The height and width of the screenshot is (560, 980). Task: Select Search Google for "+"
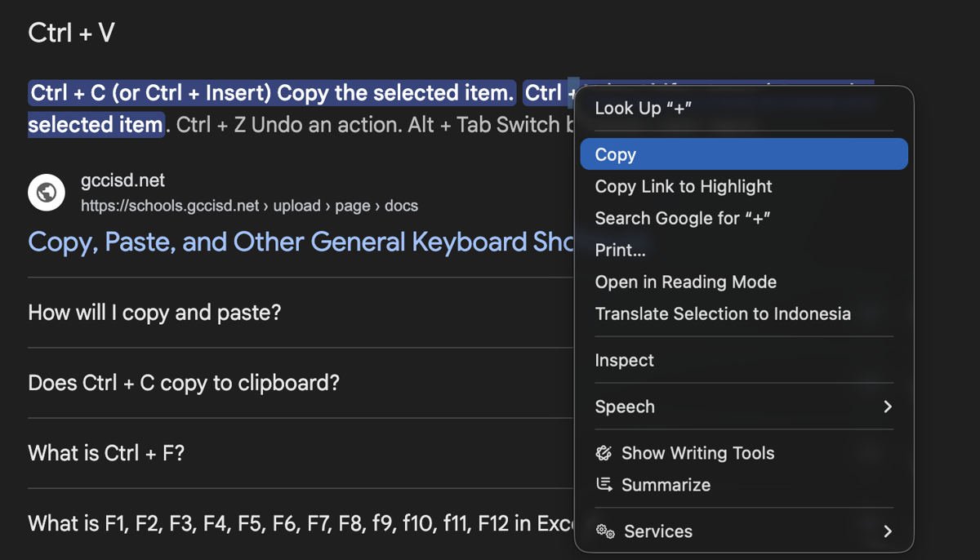(683, 218)
